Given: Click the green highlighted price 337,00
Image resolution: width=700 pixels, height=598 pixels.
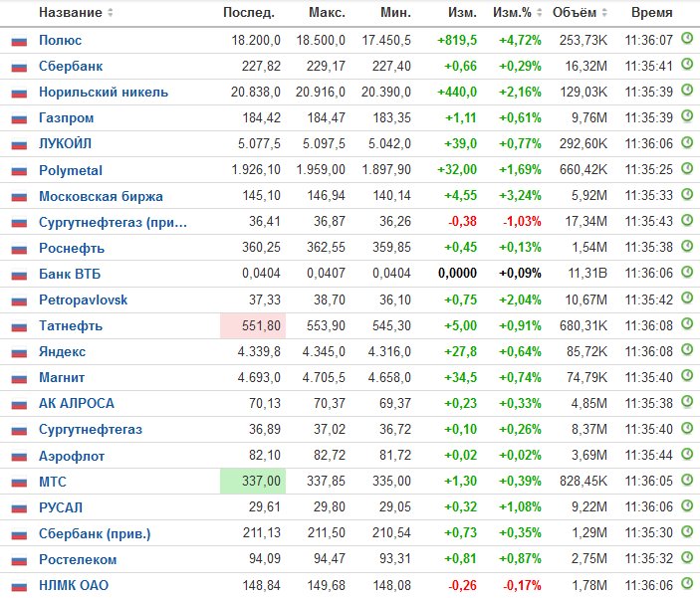Looking at the screenshot, I should 253,481.
